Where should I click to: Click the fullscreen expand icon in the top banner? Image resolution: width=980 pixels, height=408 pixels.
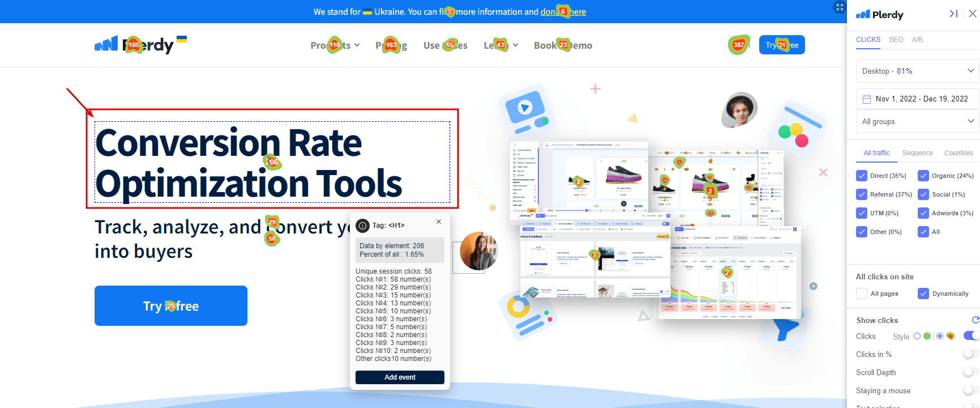840,7
